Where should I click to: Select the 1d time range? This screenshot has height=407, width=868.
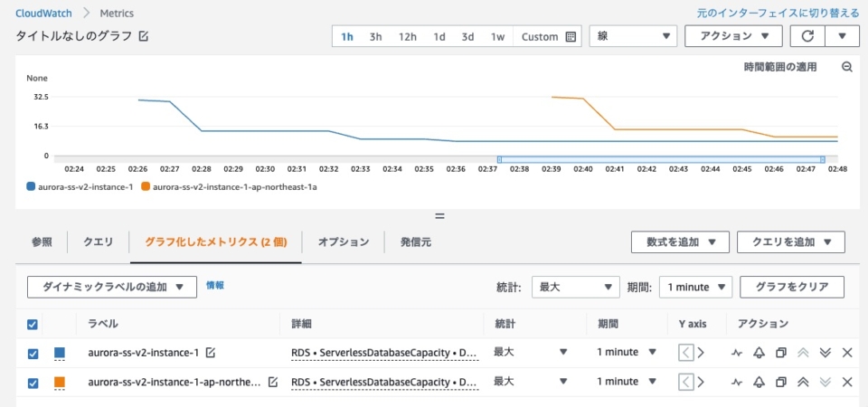tap(439, 36)
